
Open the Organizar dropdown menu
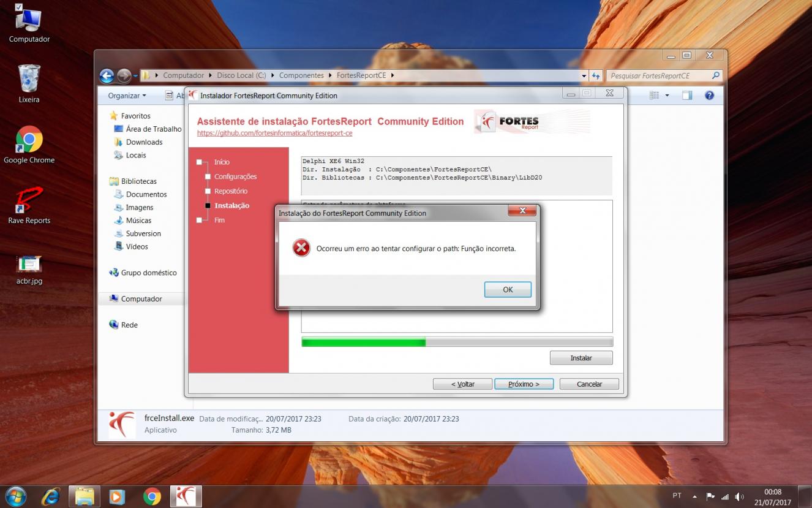tap(127, 96)
